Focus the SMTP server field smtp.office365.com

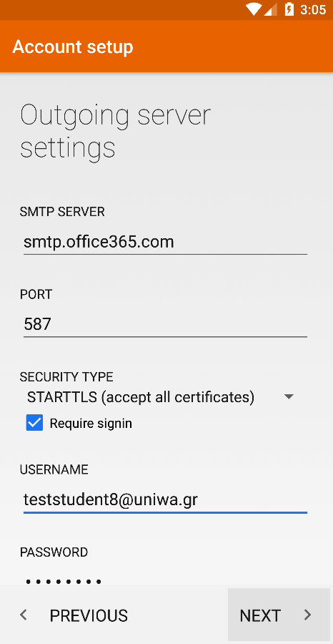pyautogui.click(x=165, y=242)
